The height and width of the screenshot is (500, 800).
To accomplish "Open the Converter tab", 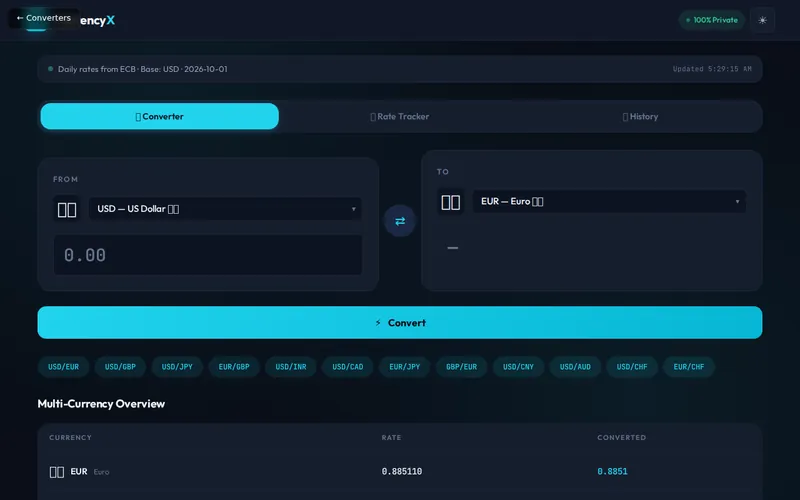I will click(160, 116).
